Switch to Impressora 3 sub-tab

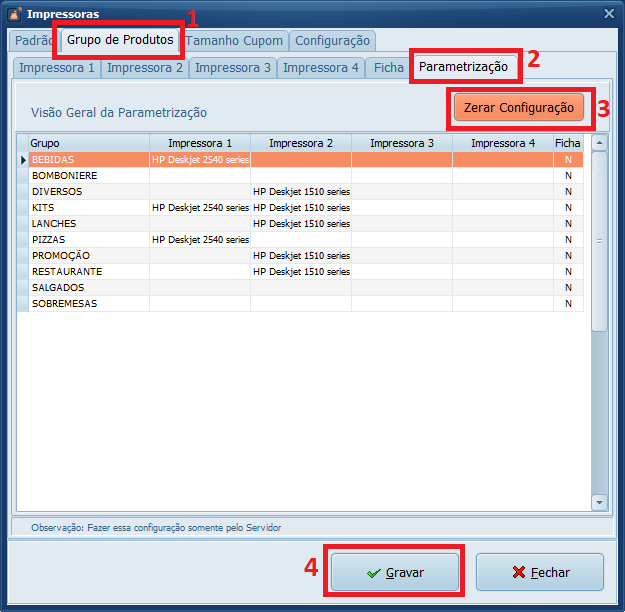pyautogui.click(x=232, y=68)
